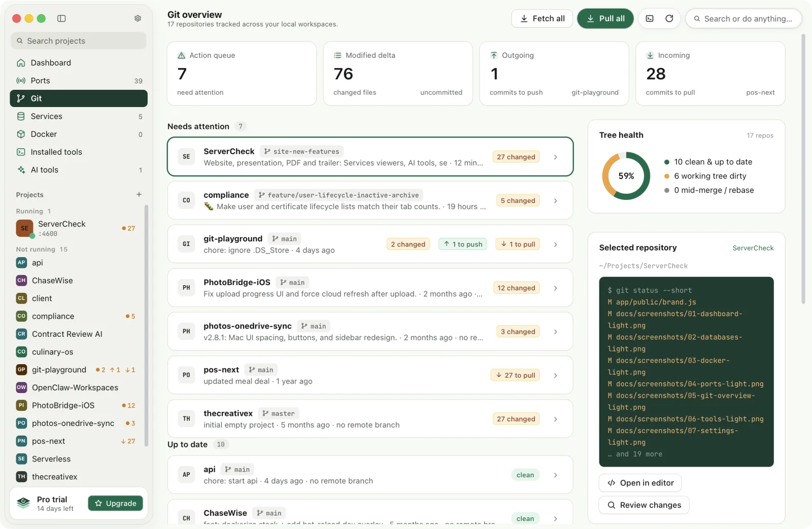Viewport: 812px width, 529px height.
Task: Click the Pro trial layers icon
Action: (x=23, y=503)
